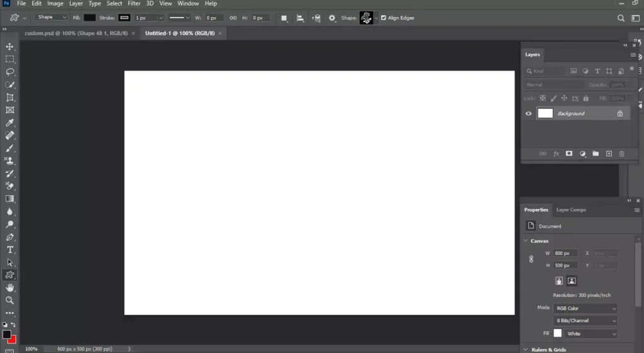Open path operations in options bar
This screenshot has height=353, width=644.
pos(284,18)
